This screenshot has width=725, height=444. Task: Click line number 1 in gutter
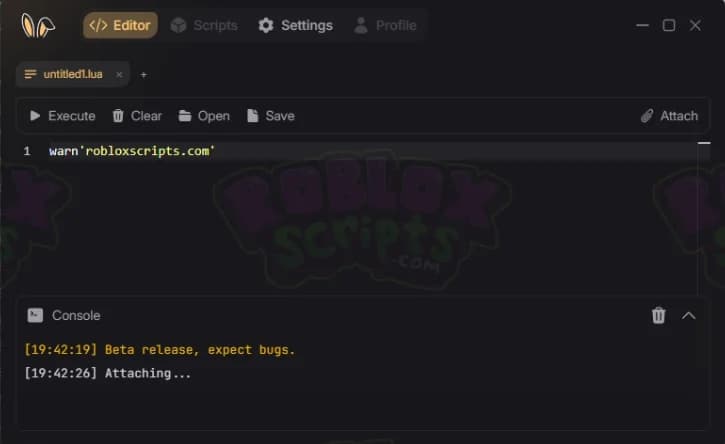pos(27,151)
